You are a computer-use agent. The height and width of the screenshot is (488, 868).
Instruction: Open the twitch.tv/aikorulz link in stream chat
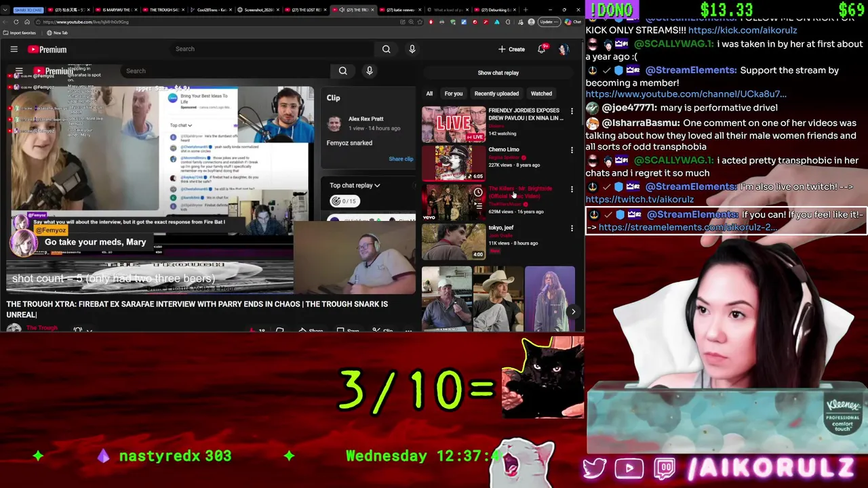639,199
